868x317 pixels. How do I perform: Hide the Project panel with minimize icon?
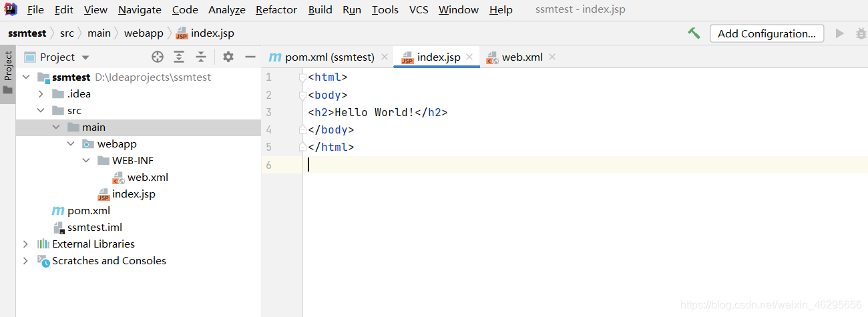(x=250, y=57)
